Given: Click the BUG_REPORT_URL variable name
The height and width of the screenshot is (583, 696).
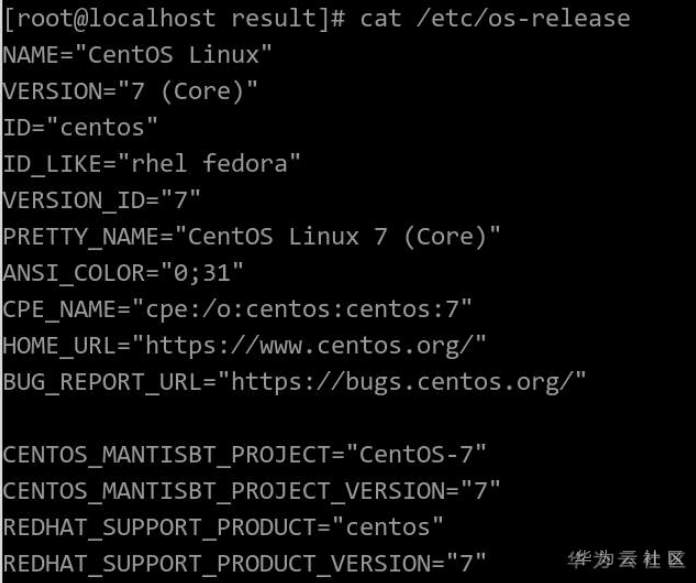Looking at the screenshot, I should pyautogui.click(x=109, y=381).
